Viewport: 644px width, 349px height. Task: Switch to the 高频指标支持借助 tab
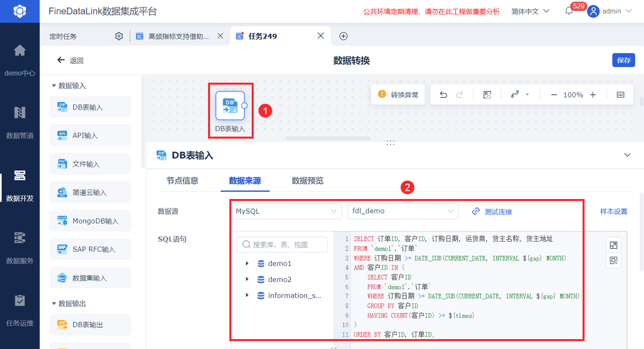179,36
